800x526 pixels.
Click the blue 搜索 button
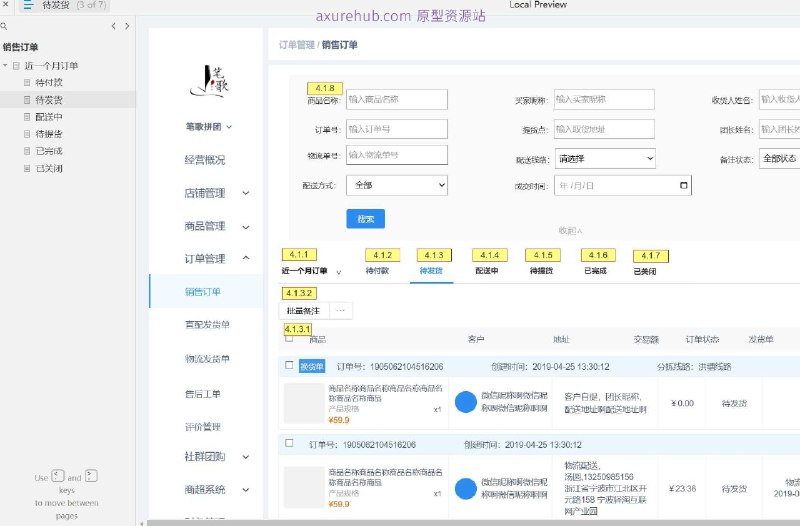pyautogui.click(x=365, y=219)
